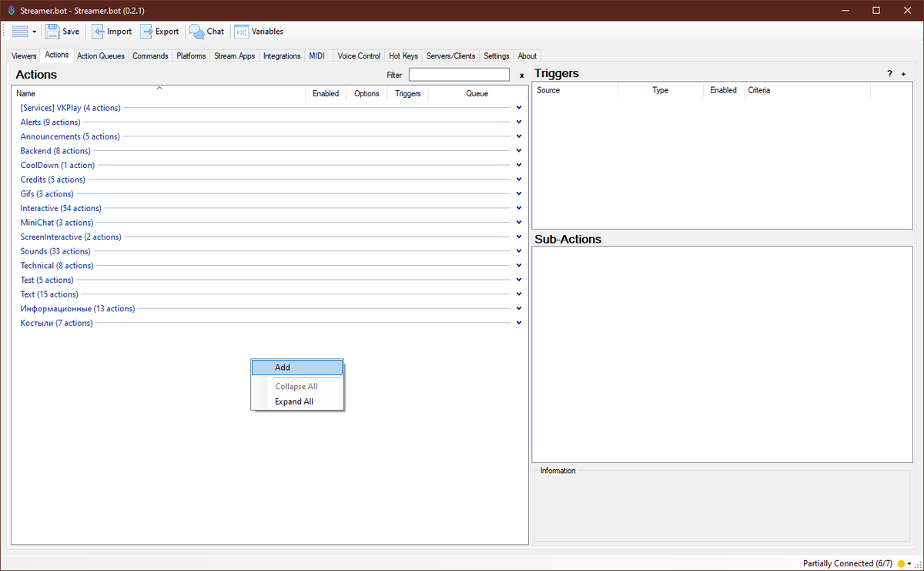Viewport: 924px width, 571px height.
Task: Switch to the Viewers tab
Action: click(x=24, y=56)
